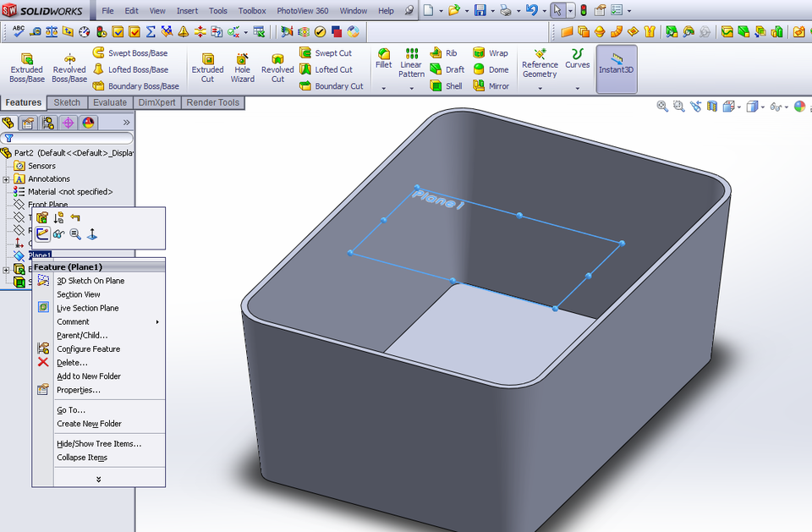Select the Draft feature tool
This screenshot has width=812, height=532.
pyautogui.click(x=447, y=69)
